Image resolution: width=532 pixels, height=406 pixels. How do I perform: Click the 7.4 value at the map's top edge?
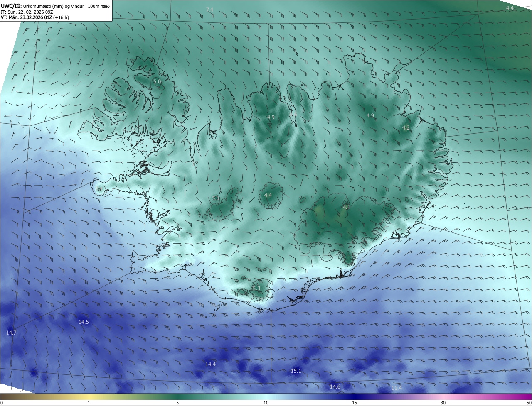pos(209,10)
